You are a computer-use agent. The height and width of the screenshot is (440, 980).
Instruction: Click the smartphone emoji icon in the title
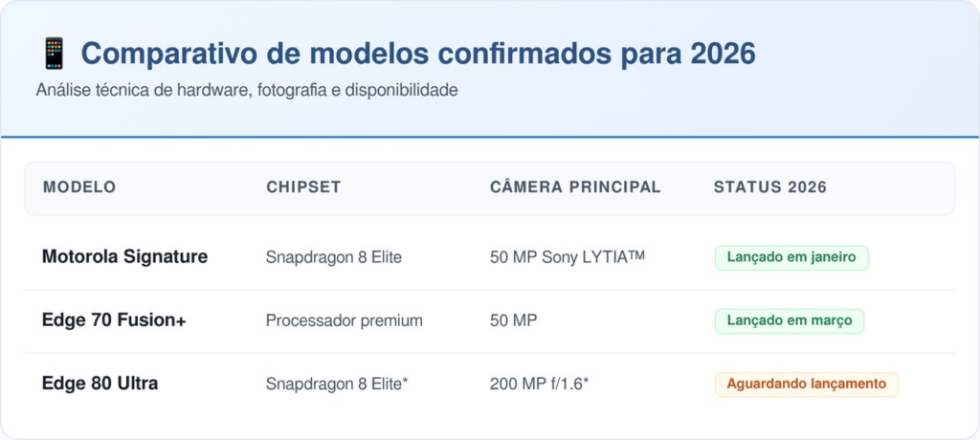[x=54, y=54]
